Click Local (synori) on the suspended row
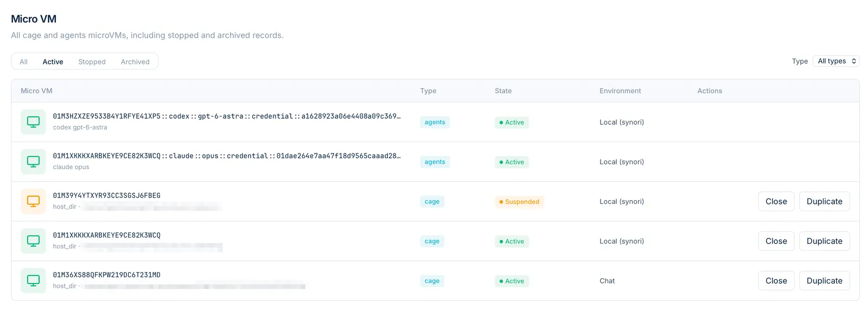The width and height of the screenshot is (868, 321). coord(622,201)
